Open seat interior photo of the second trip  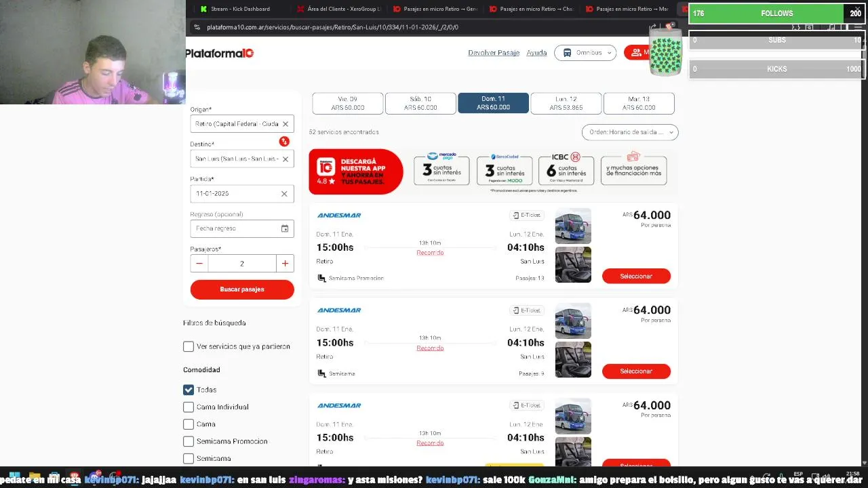573,359
